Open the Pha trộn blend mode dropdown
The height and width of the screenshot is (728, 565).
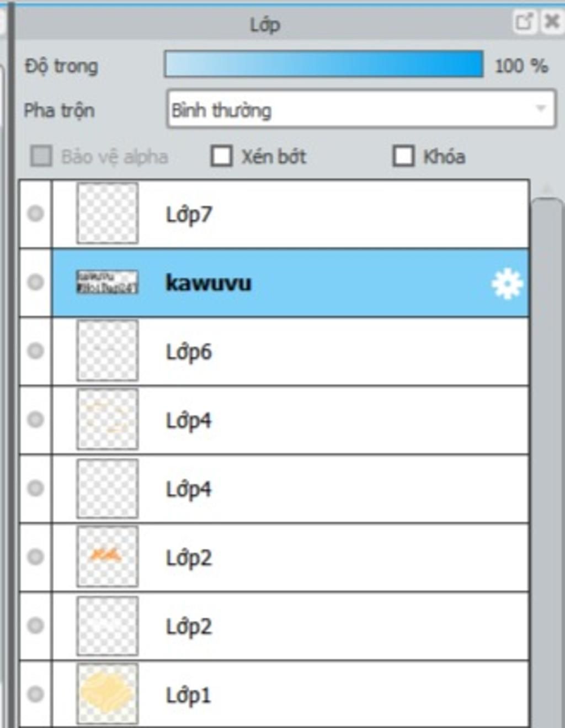click(x=361, y=110)
